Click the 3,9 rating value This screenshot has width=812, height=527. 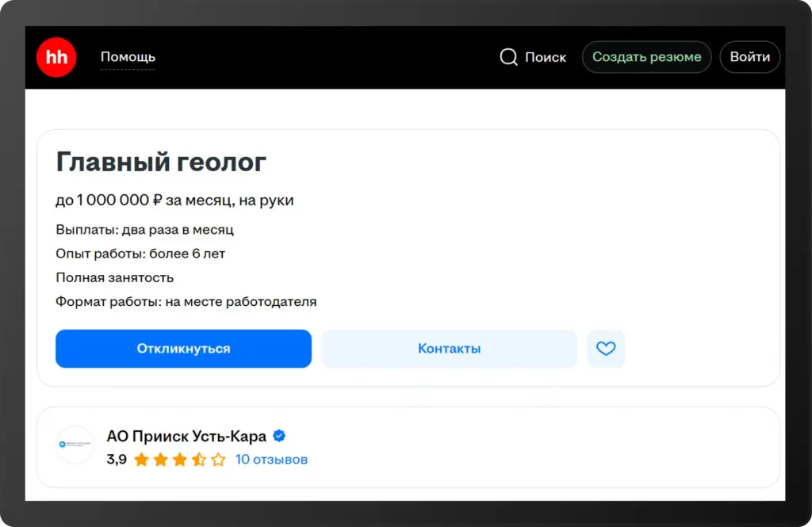pos(117,459)
